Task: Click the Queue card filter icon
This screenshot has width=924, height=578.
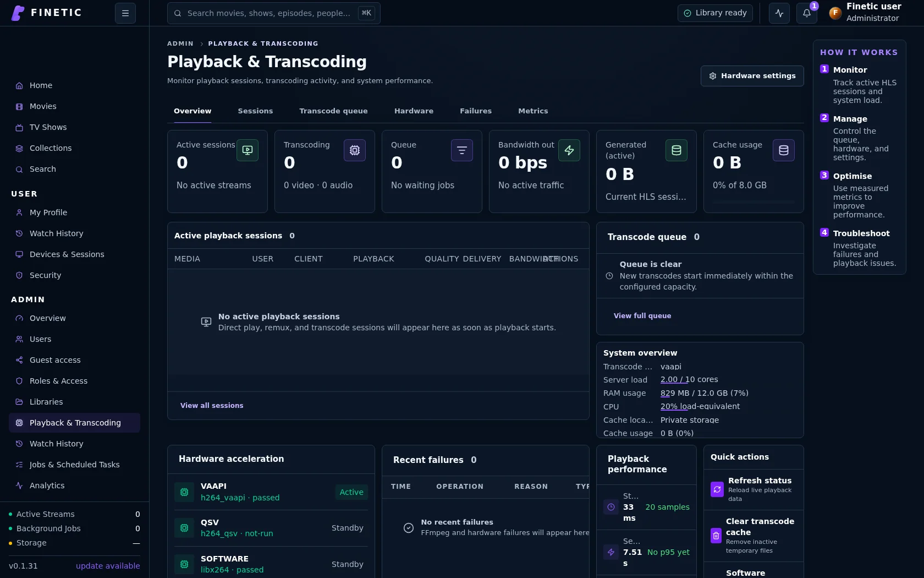Action: pos(462,150)
